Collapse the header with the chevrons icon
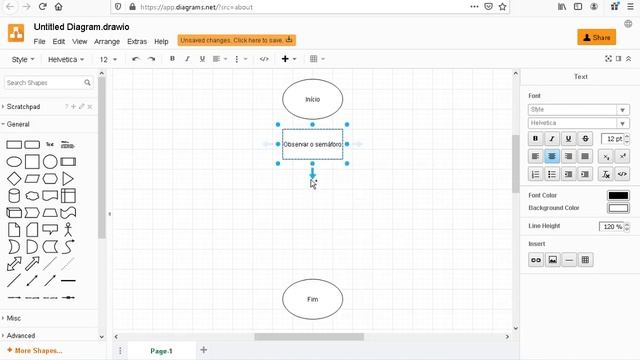 pos(629,59)
